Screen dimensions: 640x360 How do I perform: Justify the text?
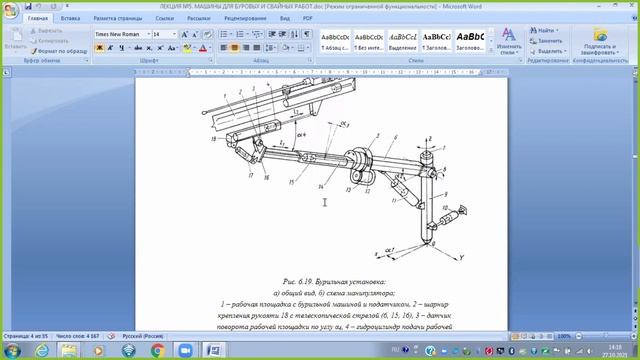coord(257,48)
